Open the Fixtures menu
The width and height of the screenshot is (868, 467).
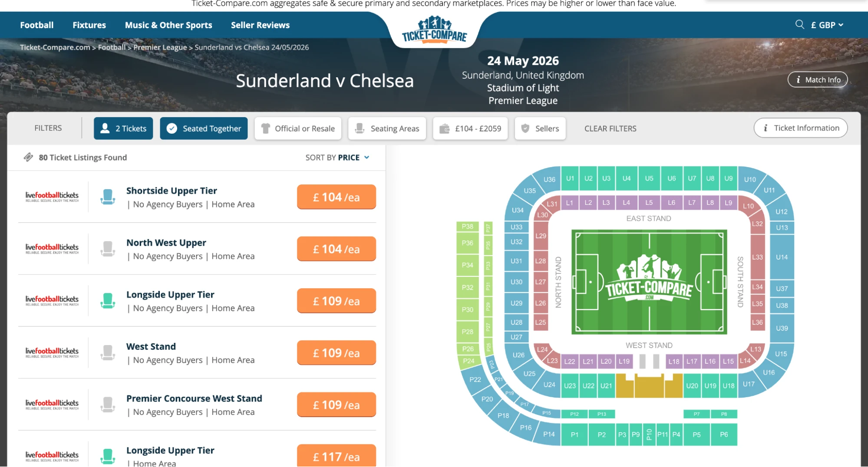[89, 25]
